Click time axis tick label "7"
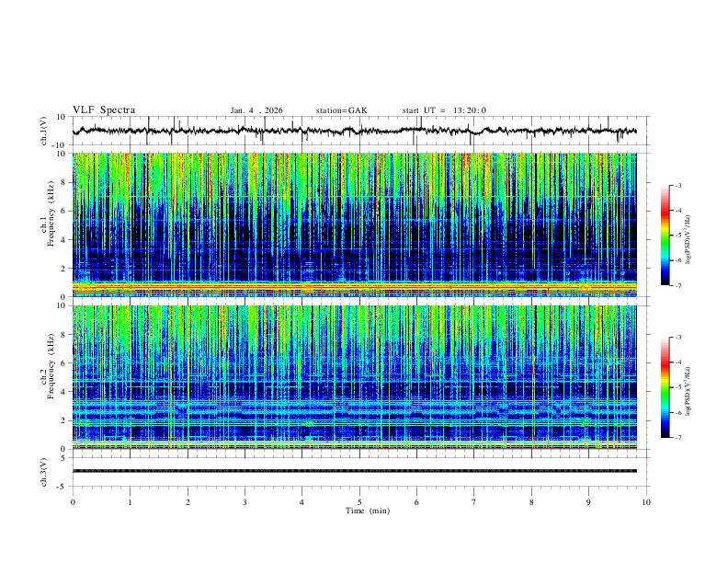The height and width of the screenshot is (563, 728). (x=474, y=502)
